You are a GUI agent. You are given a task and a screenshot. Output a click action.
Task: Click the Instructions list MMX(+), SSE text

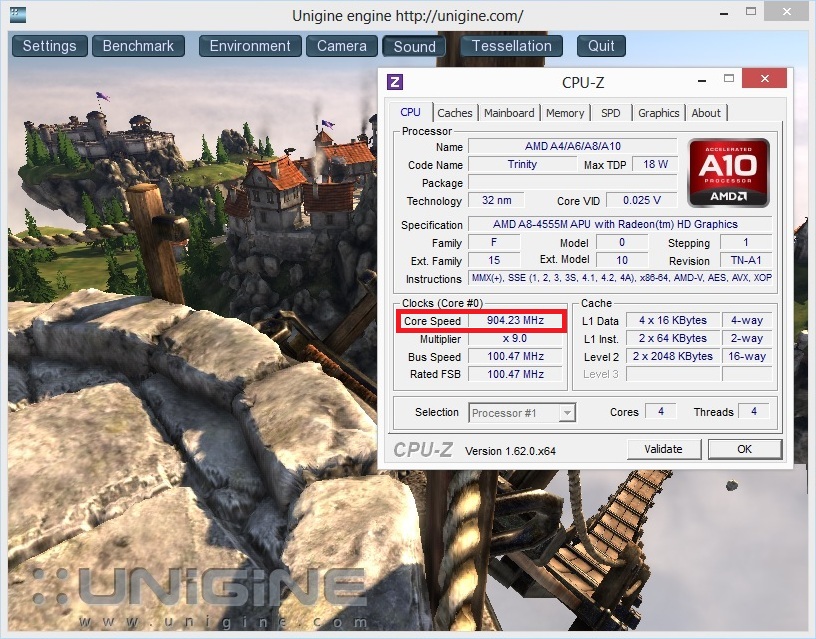621,278
